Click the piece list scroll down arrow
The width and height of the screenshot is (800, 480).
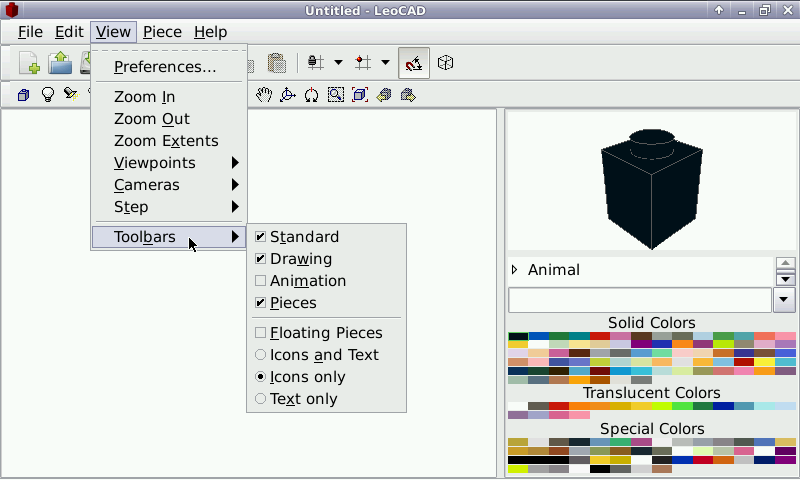pos(785,279)
